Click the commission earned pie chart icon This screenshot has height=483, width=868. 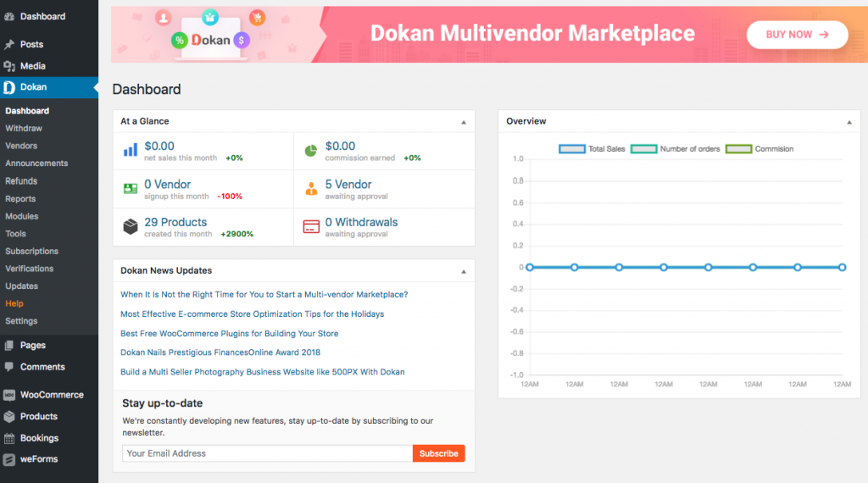tap(311, 151)
